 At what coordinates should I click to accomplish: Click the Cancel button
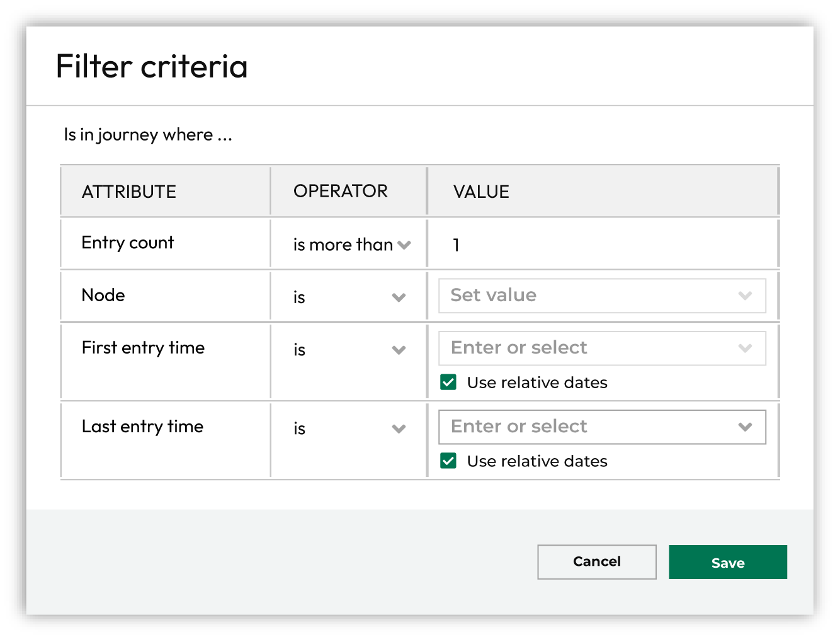[x=597, y=562]
